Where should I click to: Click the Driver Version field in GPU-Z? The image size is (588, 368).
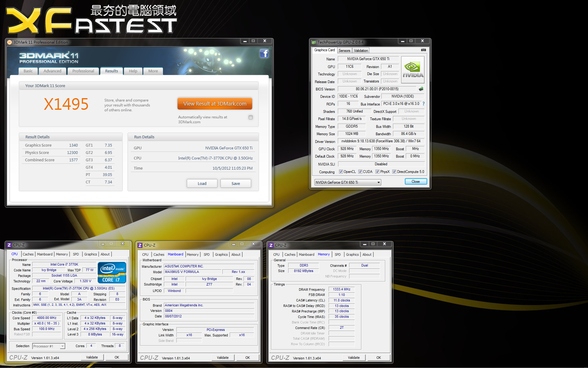[381, 141]
